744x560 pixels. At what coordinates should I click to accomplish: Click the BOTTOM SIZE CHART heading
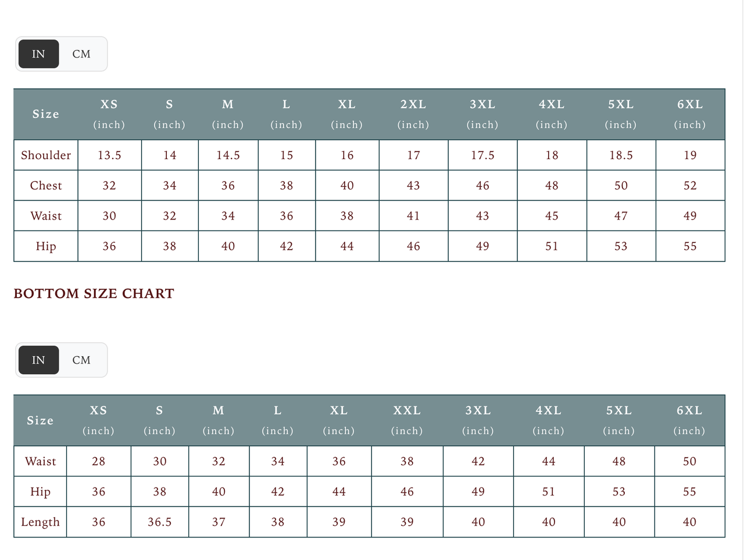(94, 293)
